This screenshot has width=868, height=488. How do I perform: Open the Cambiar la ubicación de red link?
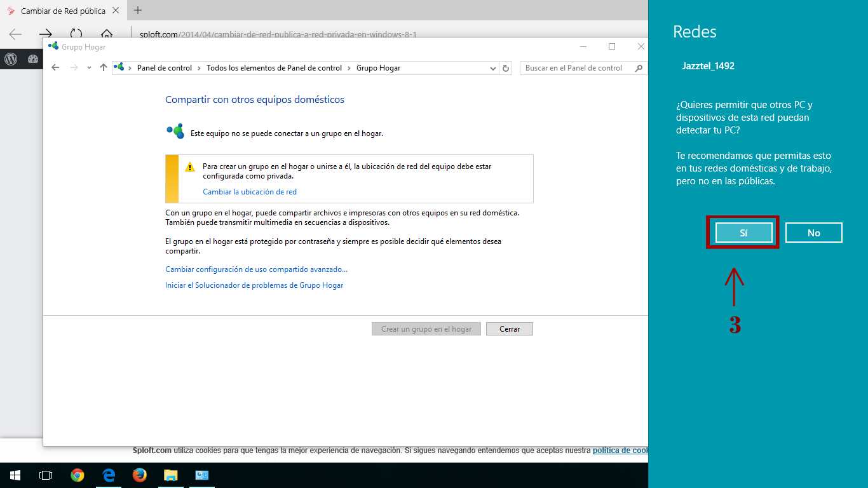click(x=250, y=191)
